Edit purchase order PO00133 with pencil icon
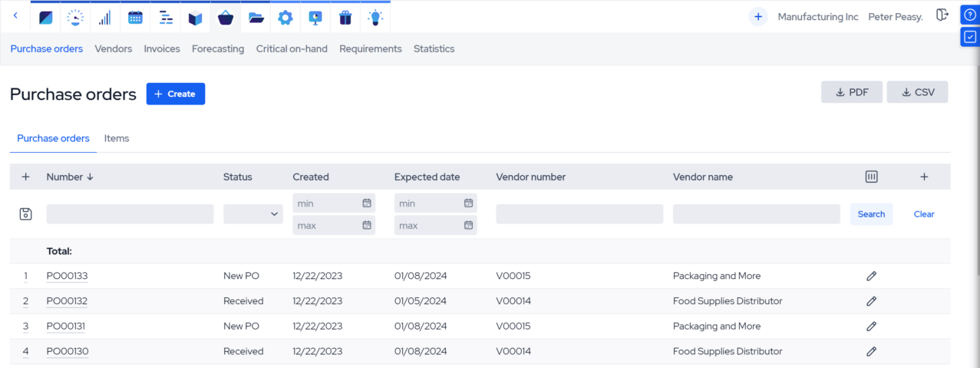This screenshot has width=980, height=368. click(871, 276)
